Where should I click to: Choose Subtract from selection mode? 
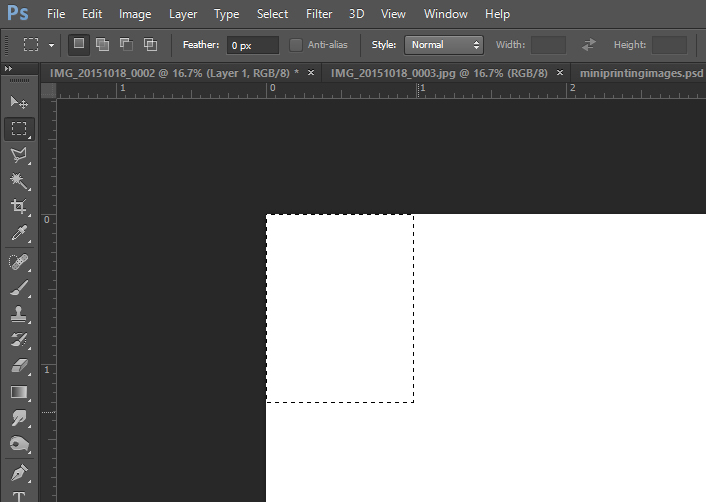126,45
